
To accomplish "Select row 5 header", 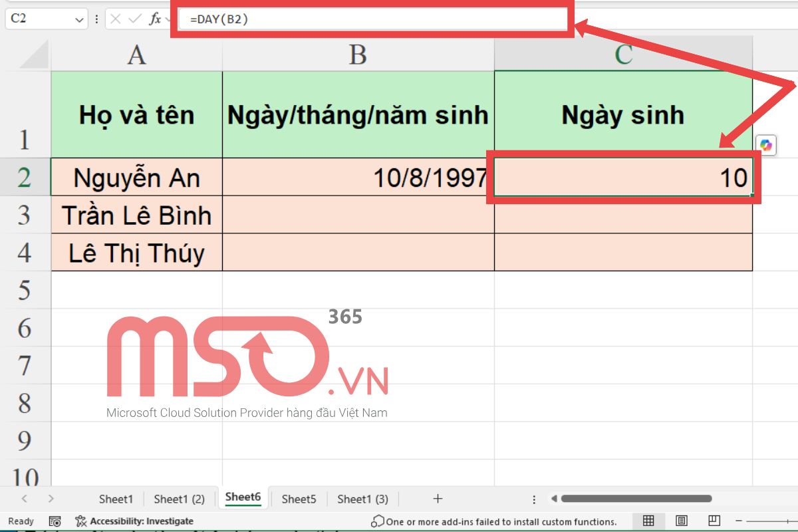I will click(x=25, y=290).
